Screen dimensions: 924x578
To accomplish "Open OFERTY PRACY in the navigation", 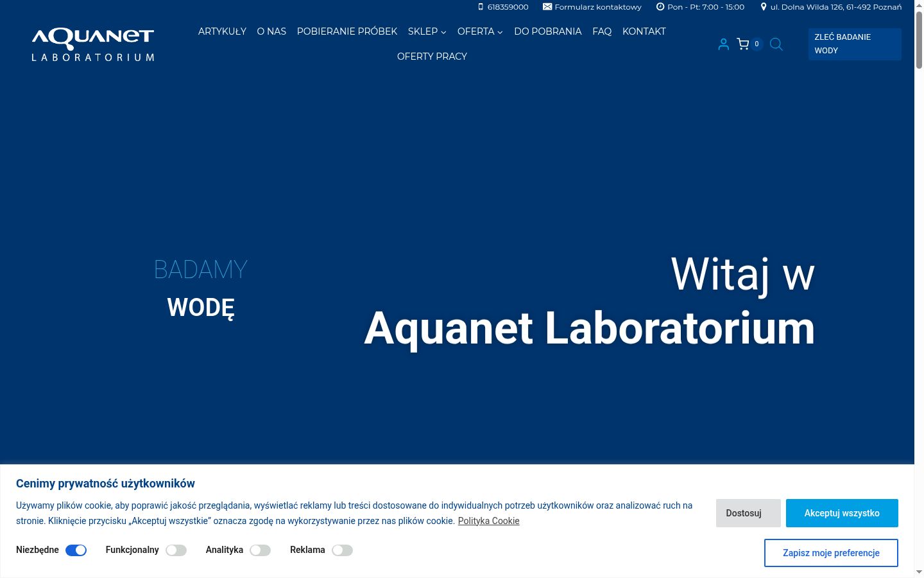I will (x=432, y=57).
